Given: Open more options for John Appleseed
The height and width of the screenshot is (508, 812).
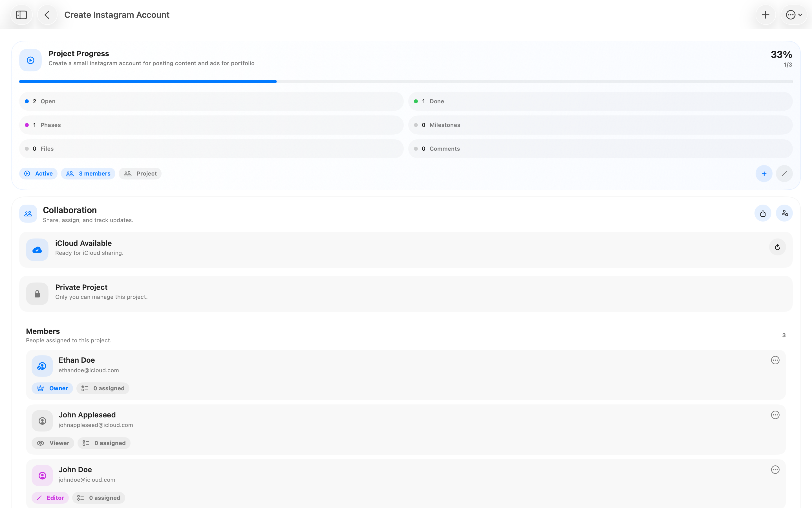Looking at the screenshot, I should pyautogui.click(x=775, y=415).
